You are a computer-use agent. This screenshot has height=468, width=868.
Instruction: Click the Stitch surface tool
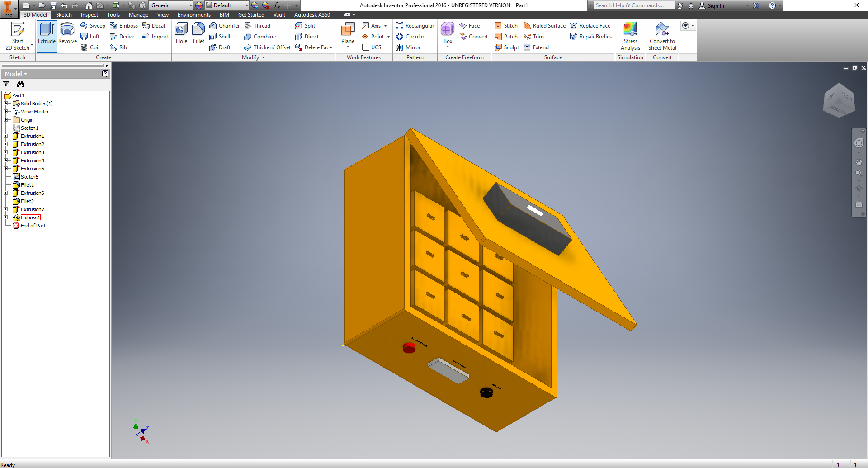coord(506,26)
